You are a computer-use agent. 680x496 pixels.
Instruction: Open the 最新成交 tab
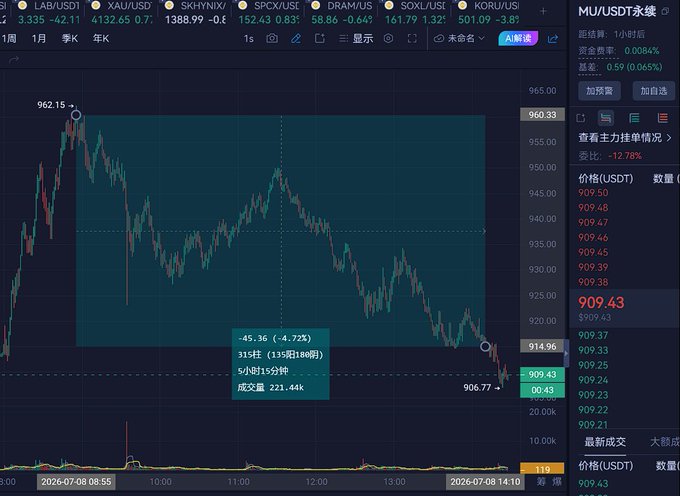click(x=605, y=442)
